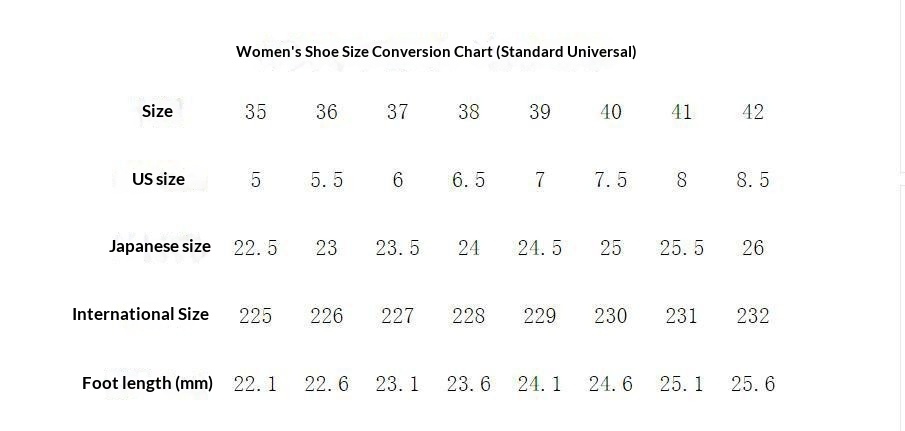Viewport: 905px width, 431px height.
Task: Click the 'International Size' row header
Action: tap(140, 314)
